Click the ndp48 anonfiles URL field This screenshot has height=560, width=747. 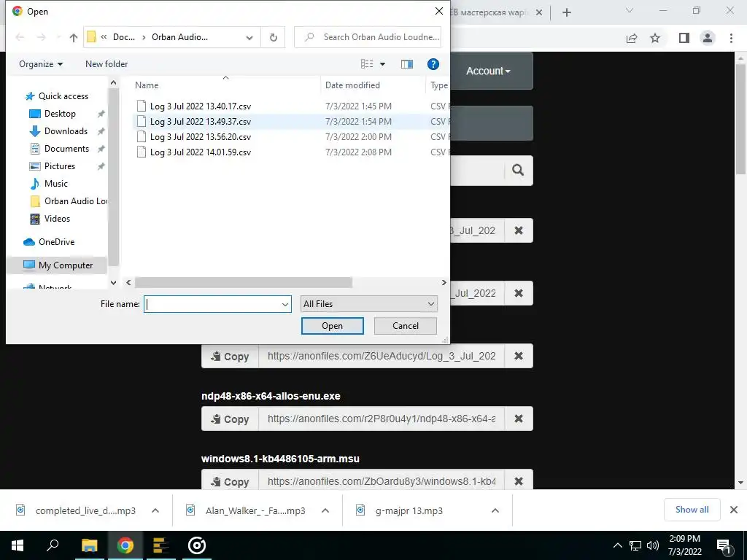pyautogui.click(x=381, y=419)
